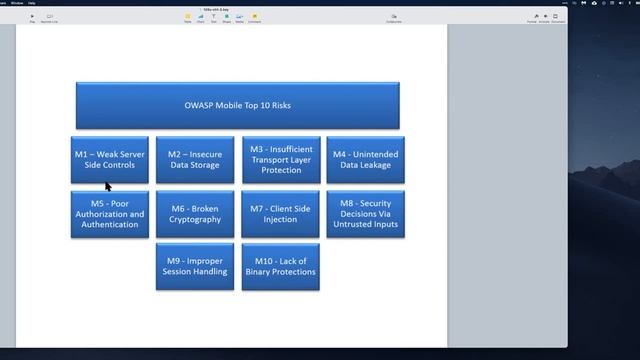The image size is (640, 360).
Task: Click the Collaborate toolbar button
Action: (x=394, y=18)
